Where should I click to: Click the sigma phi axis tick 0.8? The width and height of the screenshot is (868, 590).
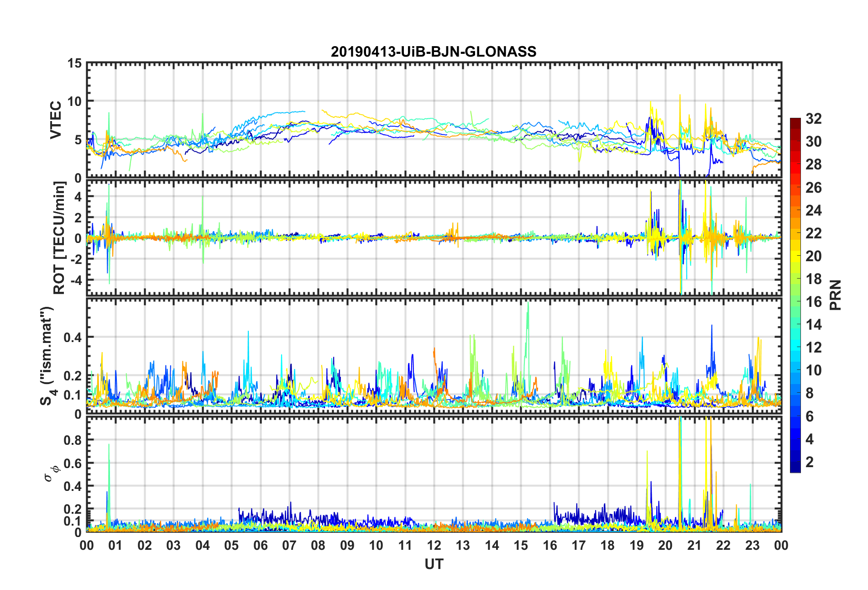click(73, 440)
